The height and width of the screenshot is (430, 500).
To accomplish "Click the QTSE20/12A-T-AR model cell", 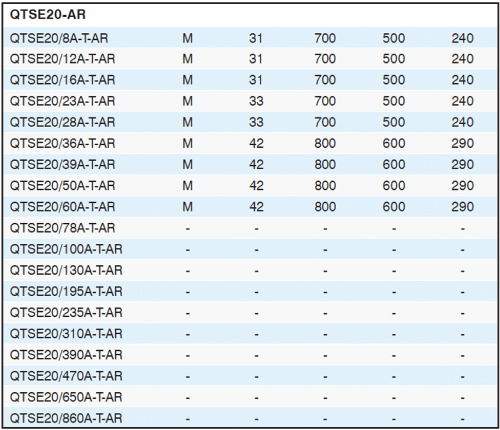I will pos(62,59).
